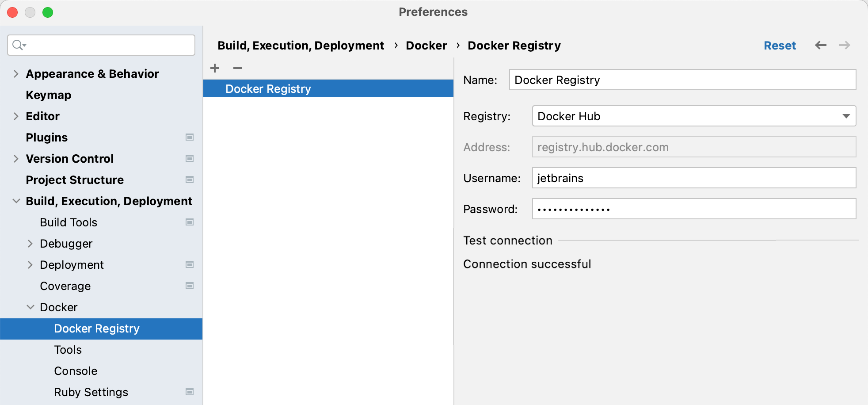Image resolution: width=868 pixels, height=405 pixels.
Task: Open the settings panel icon next to Plugins
Action: point(190,137)
